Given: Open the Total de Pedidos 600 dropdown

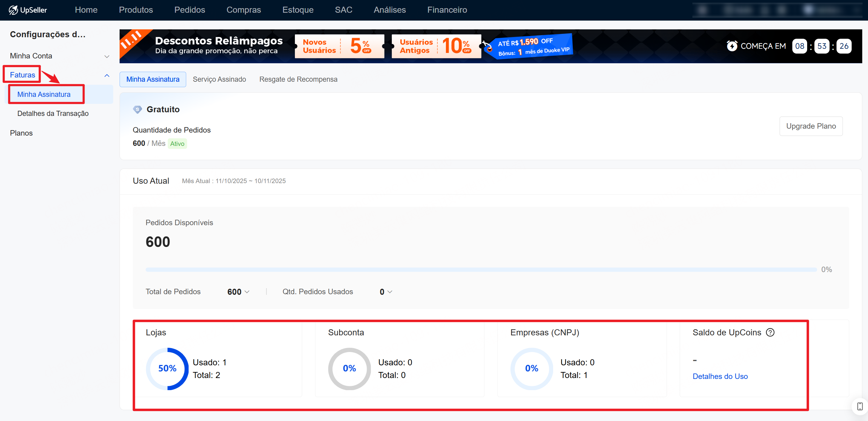Looking at the screenshot, I should (238, 292).
